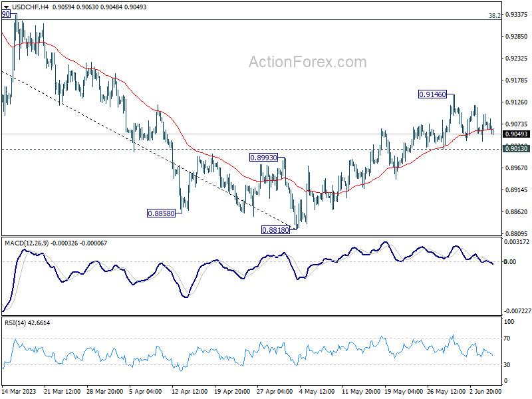Click the 0.93375 price axis value
Screen dimensions: 532x399
click(517, 14)
